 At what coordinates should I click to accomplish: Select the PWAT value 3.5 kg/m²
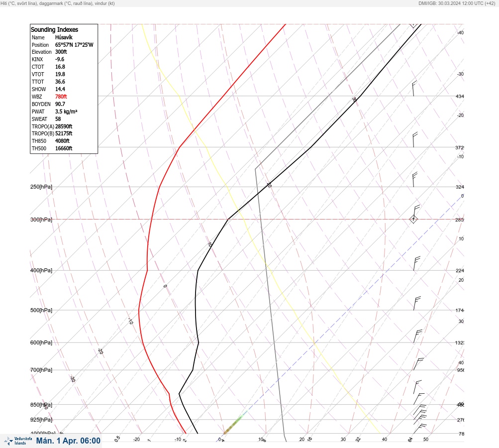tap(66, 112)
